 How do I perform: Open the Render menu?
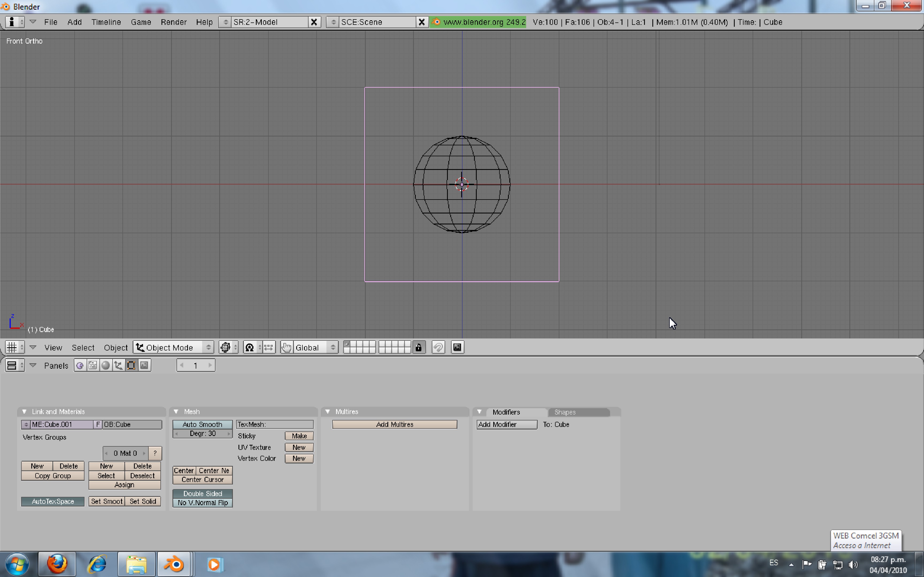(x=173, y=22)
